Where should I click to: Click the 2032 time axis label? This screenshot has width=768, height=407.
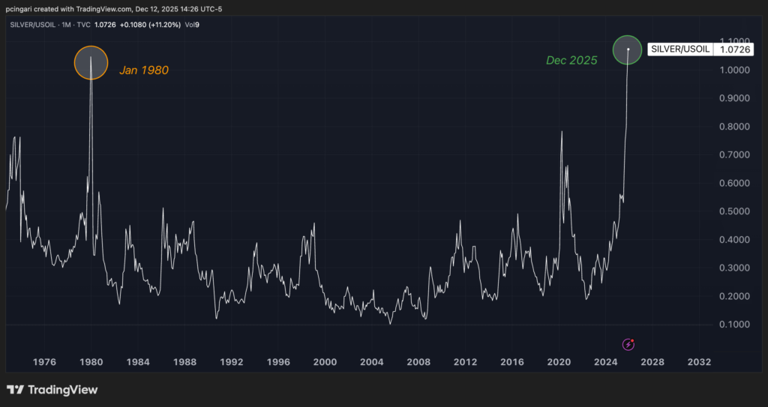699,362
